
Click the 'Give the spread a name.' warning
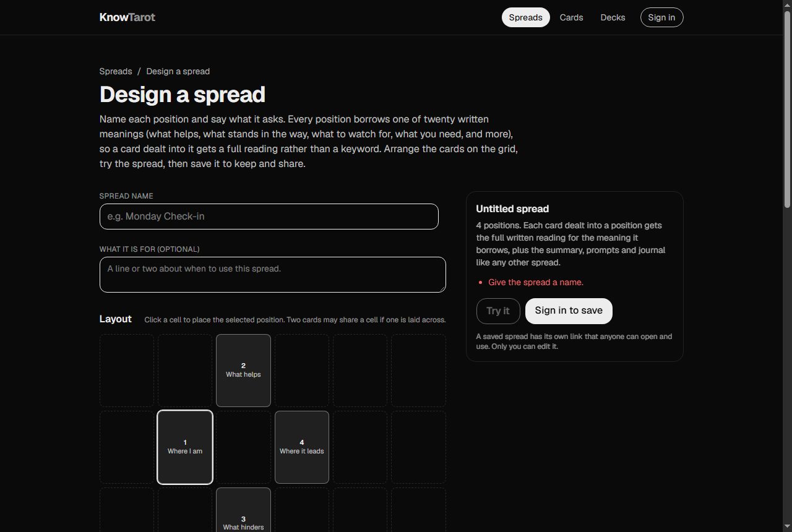pos(536,282)
